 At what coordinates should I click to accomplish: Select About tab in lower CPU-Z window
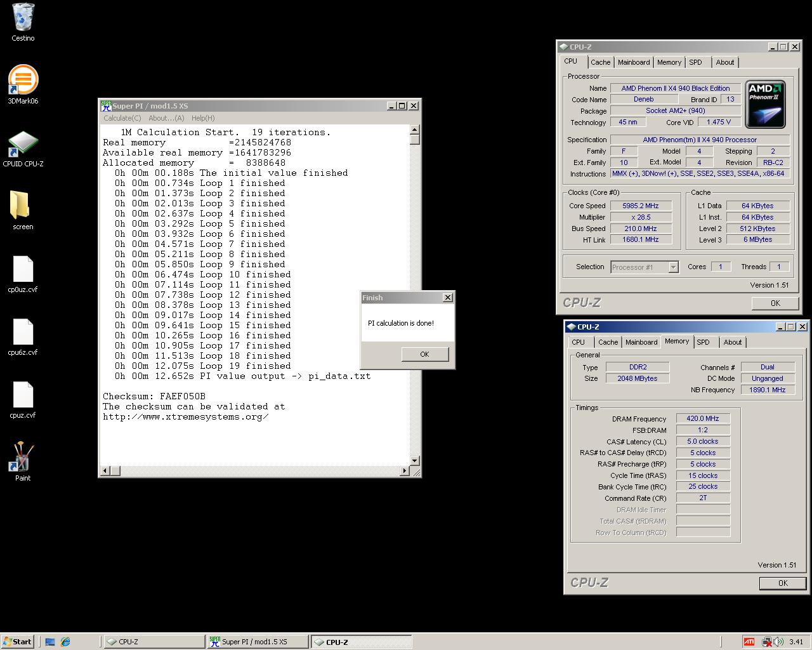point(732,342)
